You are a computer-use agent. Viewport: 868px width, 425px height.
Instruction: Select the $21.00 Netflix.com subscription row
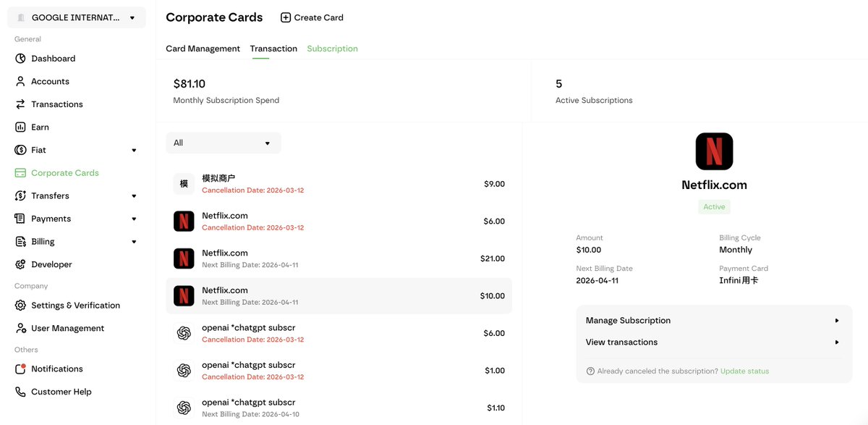339,258
